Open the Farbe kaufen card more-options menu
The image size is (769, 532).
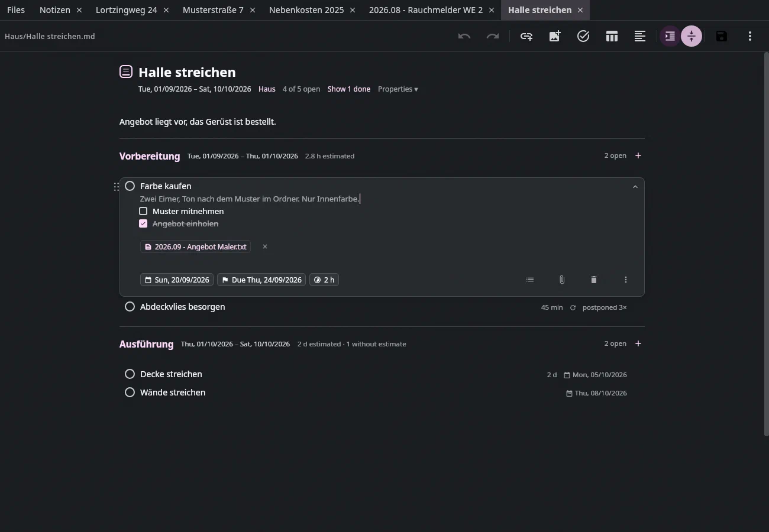(626, 280)
